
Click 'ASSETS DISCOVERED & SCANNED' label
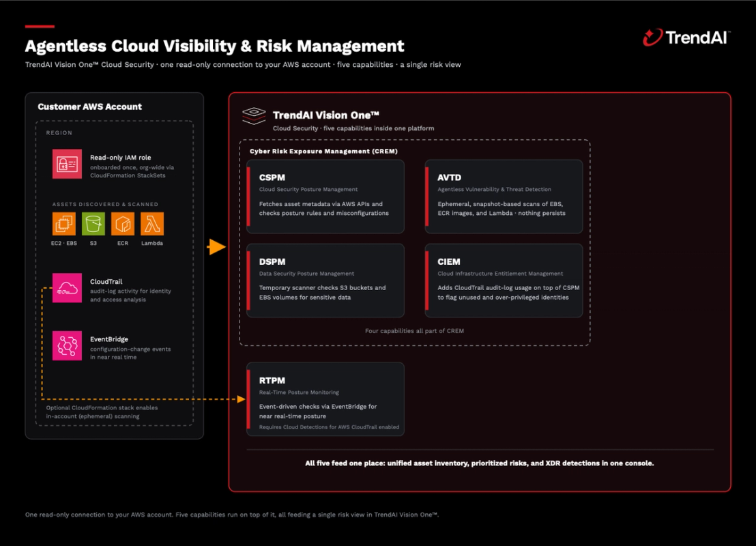[x=105, y=204]
